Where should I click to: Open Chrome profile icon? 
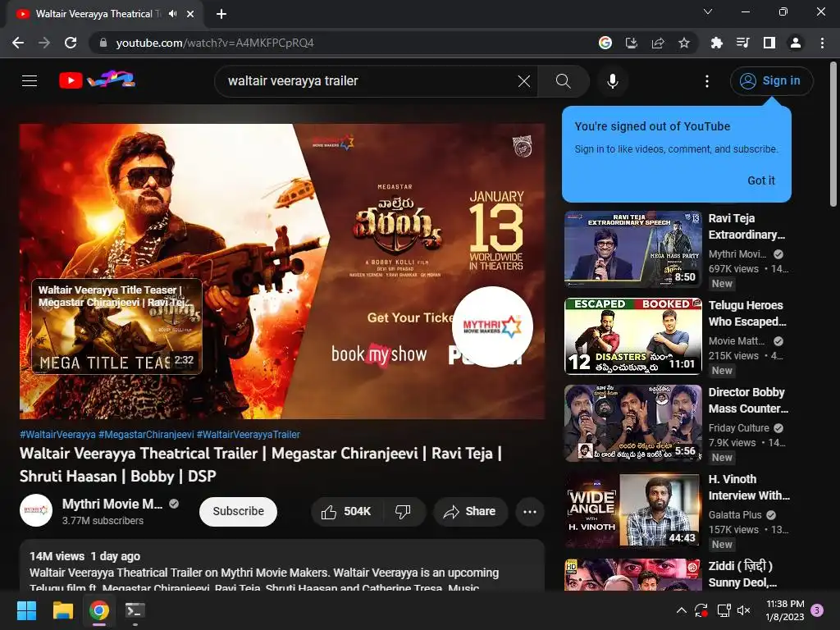click(x=796, y=43)
